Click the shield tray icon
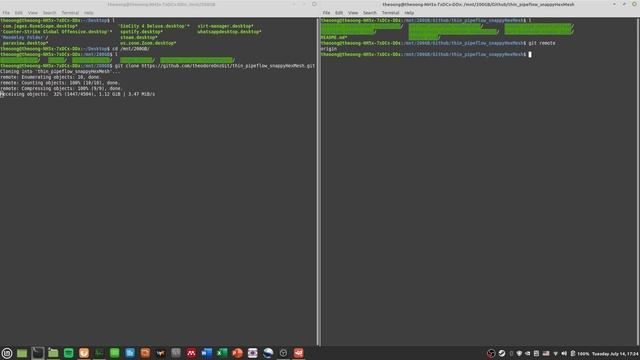Screen dimensions: 640x360 pyautogui.click(x=519, y=353)
